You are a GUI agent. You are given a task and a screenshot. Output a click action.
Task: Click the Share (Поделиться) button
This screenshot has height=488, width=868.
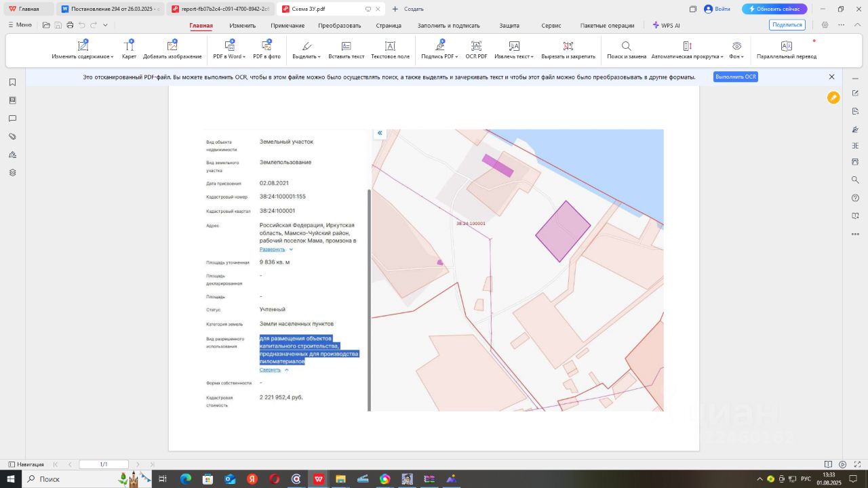(x=787, y=25)
